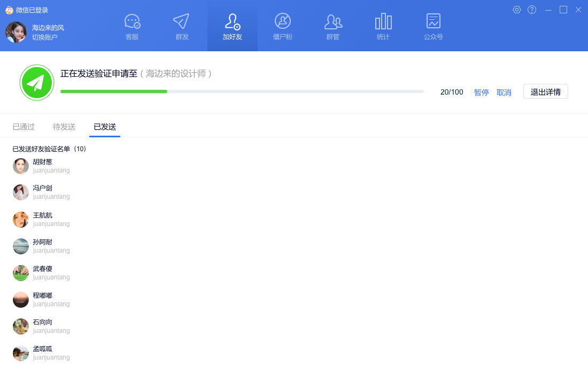Cancel sending via the 取消 link

coord(504,92)
